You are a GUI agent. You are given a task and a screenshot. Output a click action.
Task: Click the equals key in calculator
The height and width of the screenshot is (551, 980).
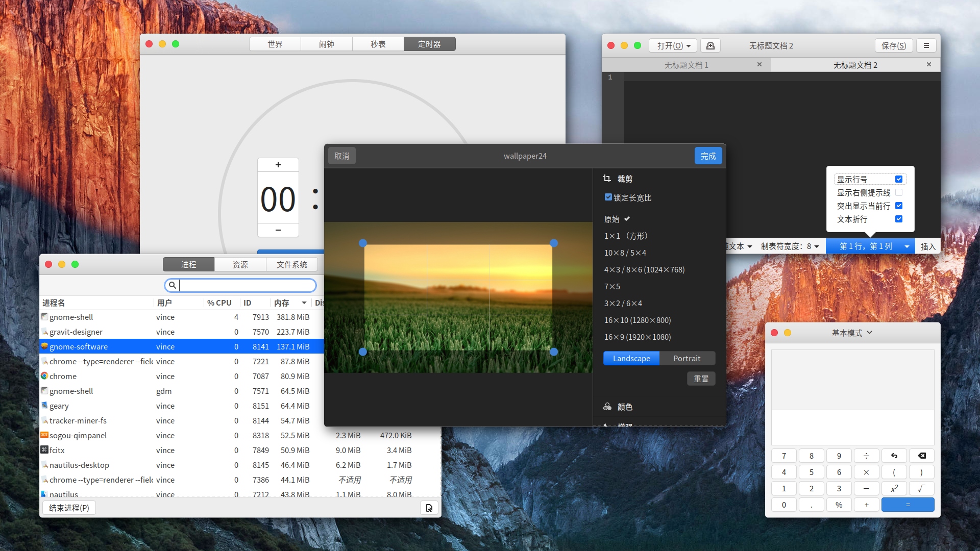908,505
